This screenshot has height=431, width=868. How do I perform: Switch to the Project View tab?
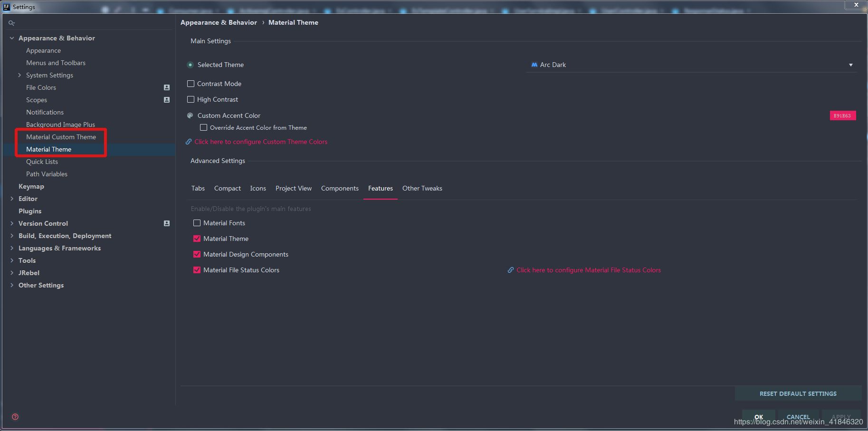tap(293, 188)
